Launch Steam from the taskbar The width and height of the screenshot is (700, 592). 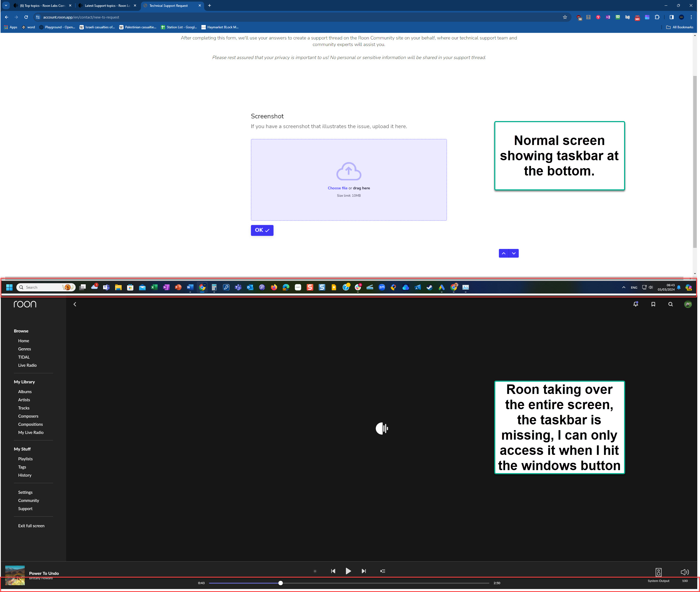[429, 287]
